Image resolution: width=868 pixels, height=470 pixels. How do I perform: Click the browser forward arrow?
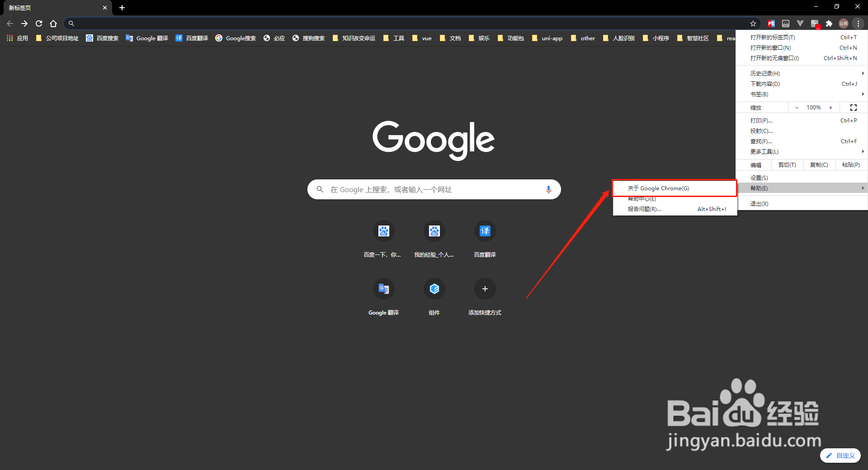coord(24,23)
